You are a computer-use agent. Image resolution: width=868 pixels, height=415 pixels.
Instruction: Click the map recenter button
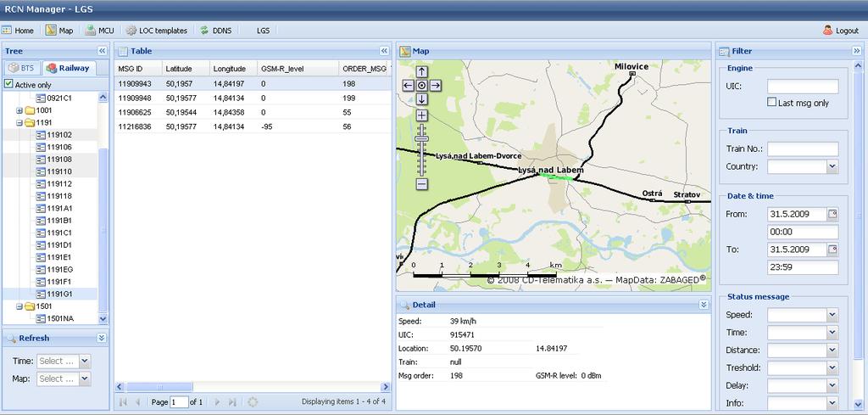tap(422, 86)
